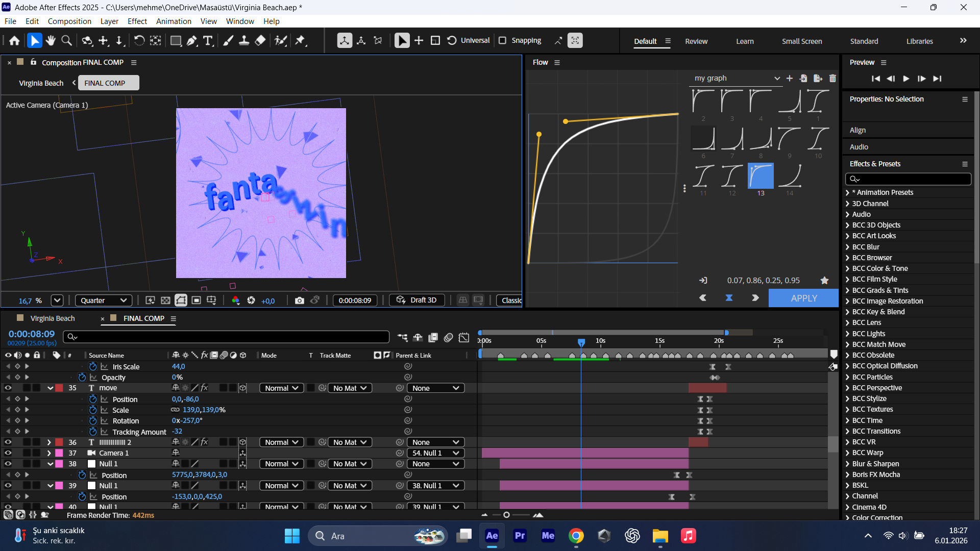Click the timeline zoom slider
Viewport: 980px width, 551px height.
click(506, 515)
